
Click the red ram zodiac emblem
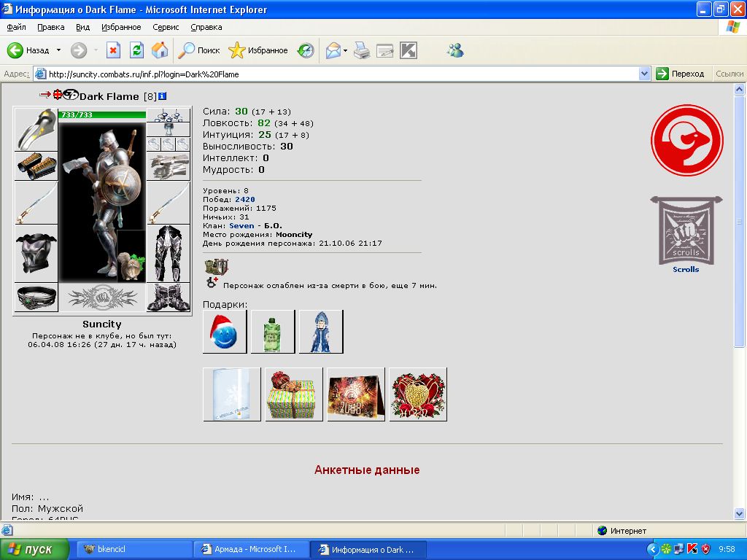(686, 140)
